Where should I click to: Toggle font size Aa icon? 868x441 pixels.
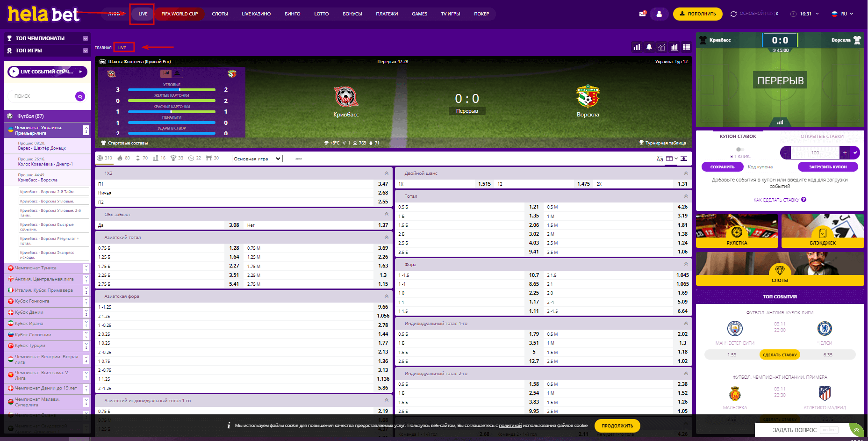click(x=660, y=159)
